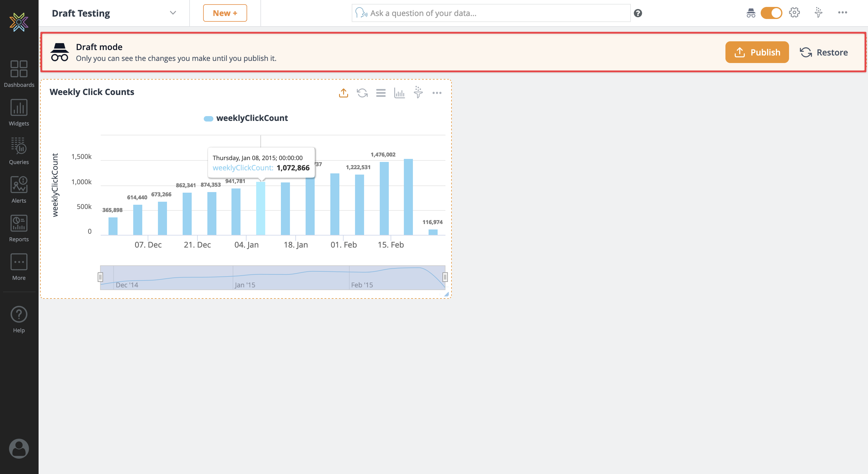Open the filter options on the widget
The height and width of the screenshot is (474, 868).
pos(418,93)
